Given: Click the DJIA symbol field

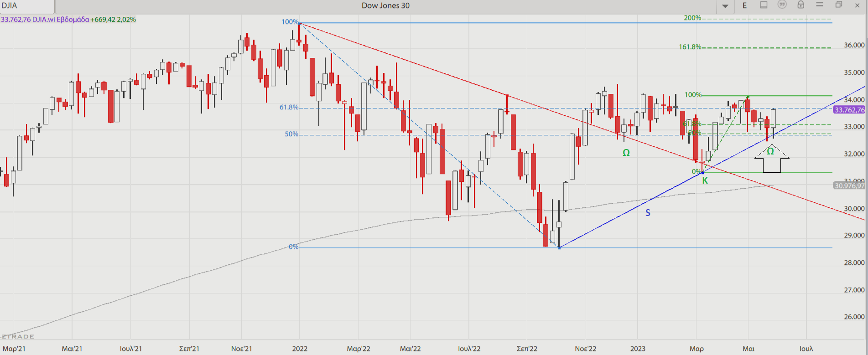Looking at the screenshot, I should (x=27, y=6).
